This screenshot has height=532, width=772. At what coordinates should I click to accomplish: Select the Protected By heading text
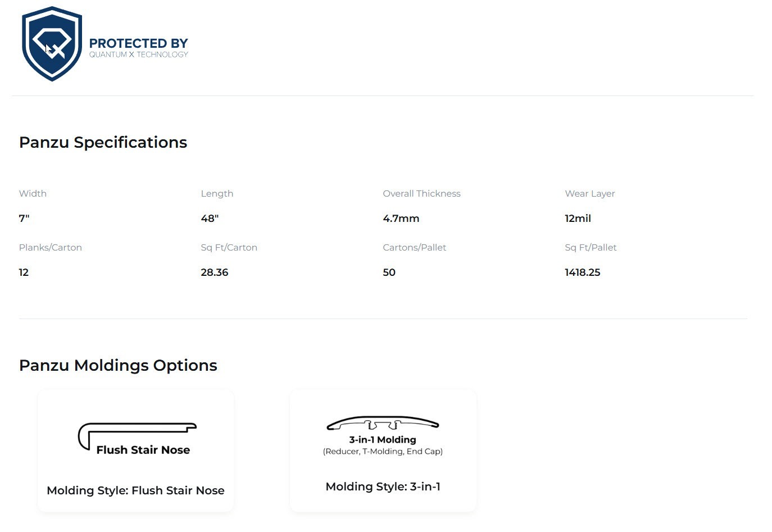click(138, 43)
